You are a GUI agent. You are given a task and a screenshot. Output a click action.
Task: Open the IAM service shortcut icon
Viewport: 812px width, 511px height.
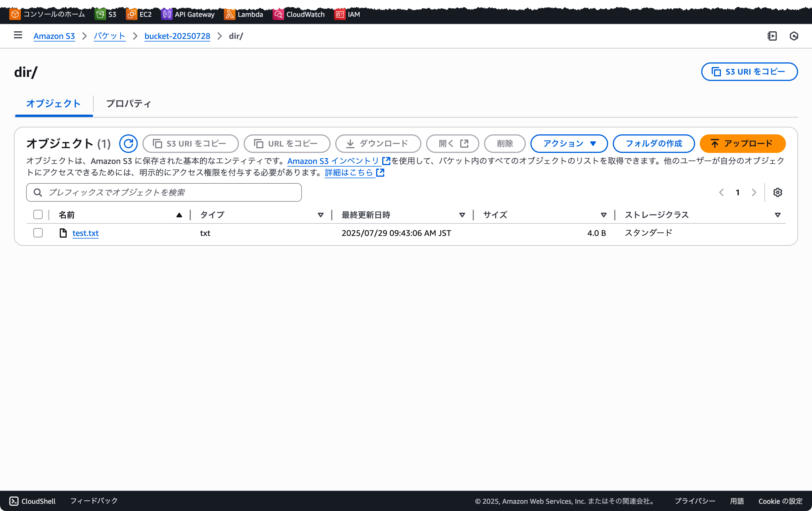coord(340,14)
